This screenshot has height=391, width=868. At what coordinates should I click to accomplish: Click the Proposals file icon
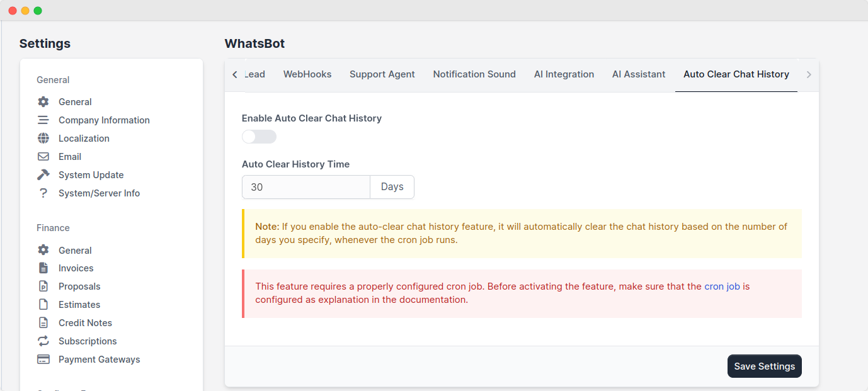pos(43,286)
